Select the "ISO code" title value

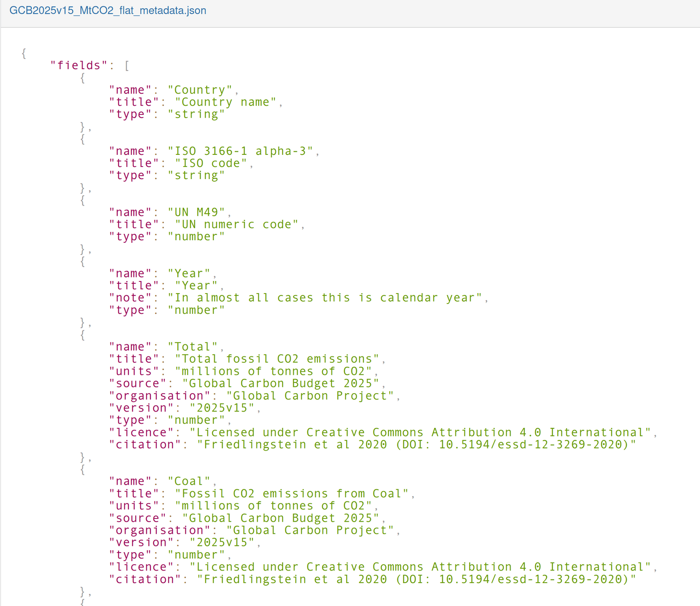coord(211,163)
